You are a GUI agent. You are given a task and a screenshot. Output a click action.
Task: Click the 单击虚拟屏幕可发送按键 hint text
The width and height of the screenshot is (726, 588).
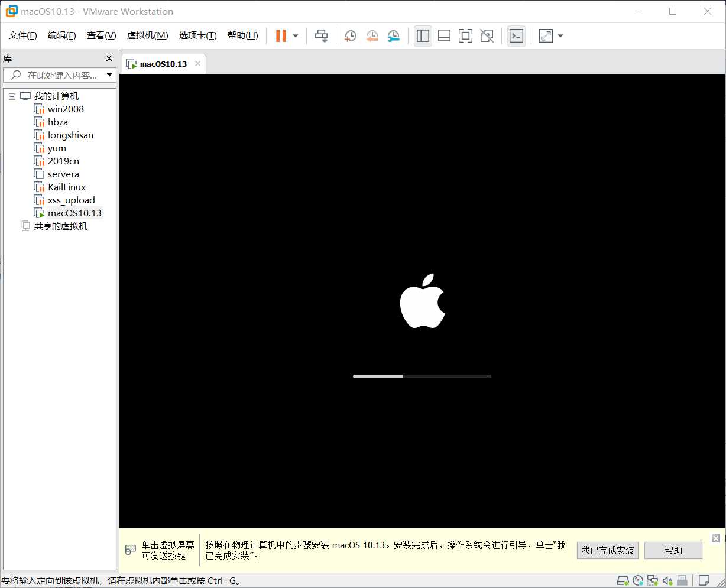click(168, 550)
